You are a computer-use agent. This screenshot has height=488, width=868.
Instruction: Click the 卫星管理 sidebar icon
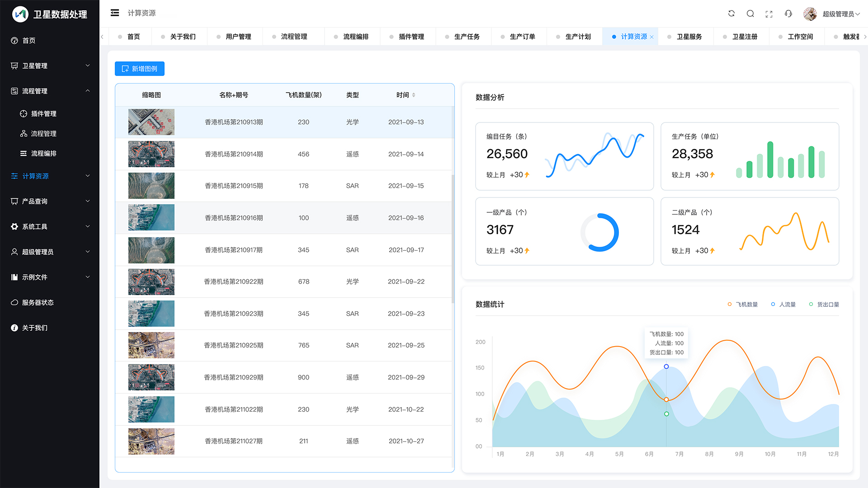[14, 66]
